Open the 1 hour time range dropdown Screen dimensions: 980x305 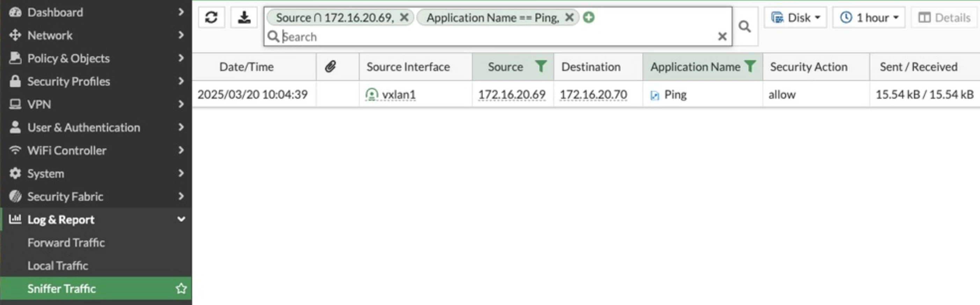[x=869, y=17]
